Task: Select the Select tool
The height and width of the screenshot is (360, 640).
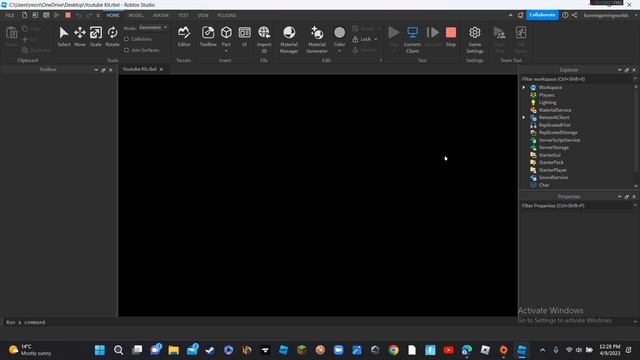Action: 64,36
